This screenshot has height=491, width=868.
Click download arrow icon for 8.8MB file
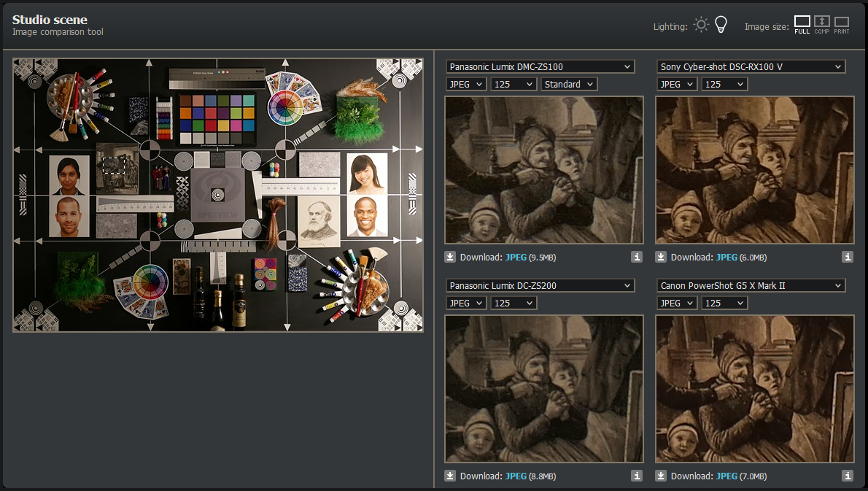click(450, 476)
